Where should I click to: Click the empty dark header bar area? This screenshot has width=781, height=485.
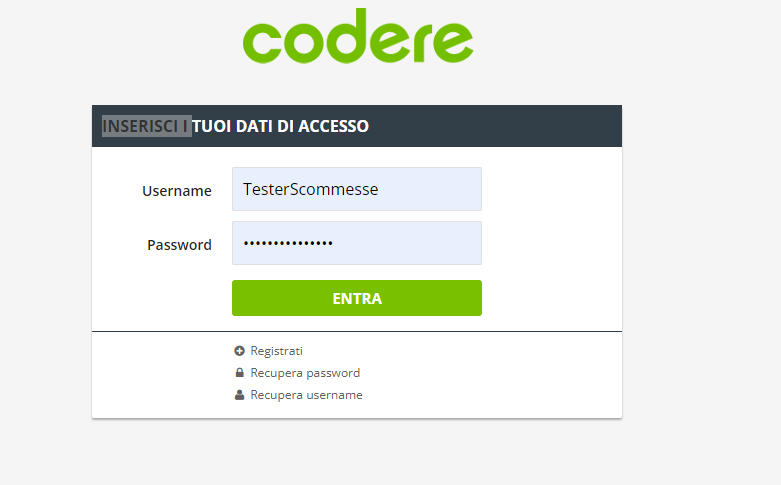pyautogui.click(x=500, y=126)
